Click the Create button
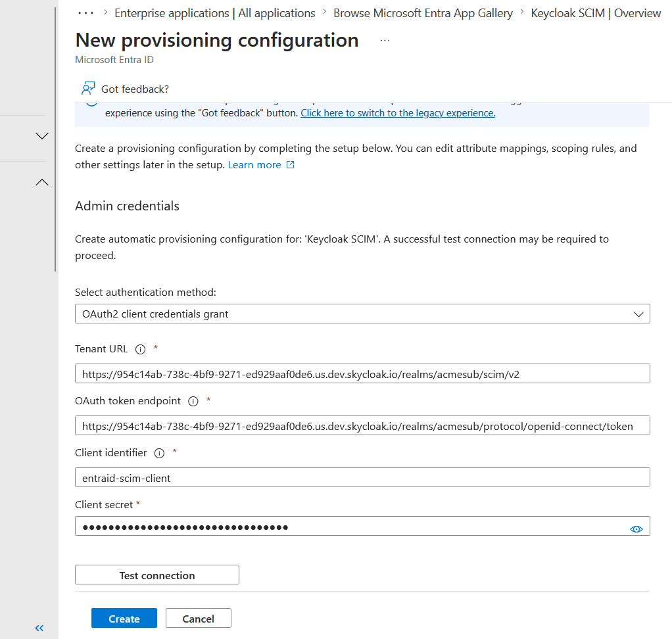This screenshot has width=672, height=639. click(x=124, y=618)
